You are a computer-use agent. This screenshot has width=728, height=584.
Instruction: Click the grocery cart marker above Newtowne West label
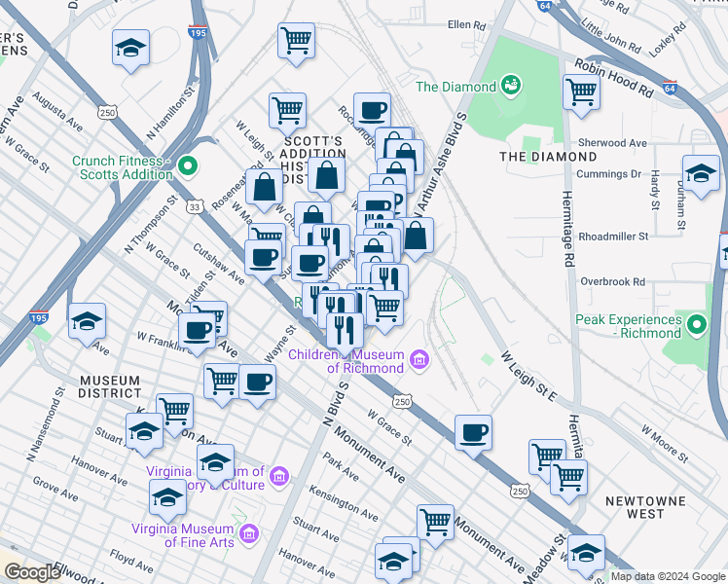tap(568, 479)
